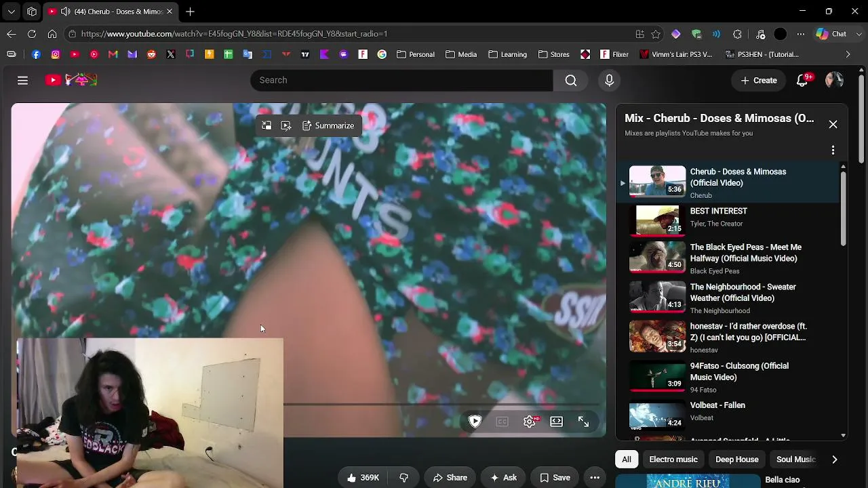The image size is (868, 488).
Task: Click the video enhance overlay icon beside Summarize
Action: (286, 125)
